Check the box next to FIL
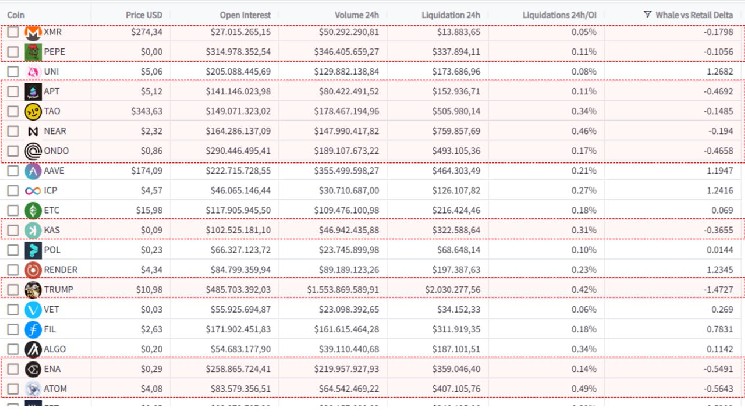This screenshot has height=419, width=745. click(13, 329)
